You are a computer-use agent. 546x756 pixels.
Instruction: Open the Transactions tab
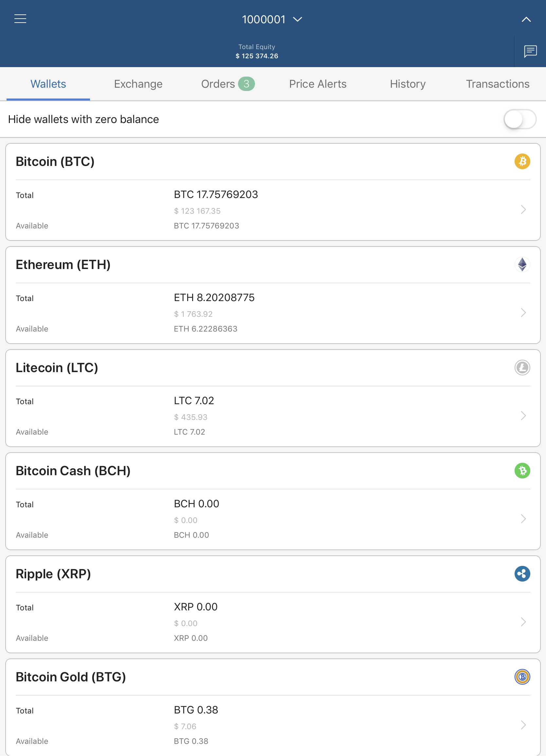(497, 84)
